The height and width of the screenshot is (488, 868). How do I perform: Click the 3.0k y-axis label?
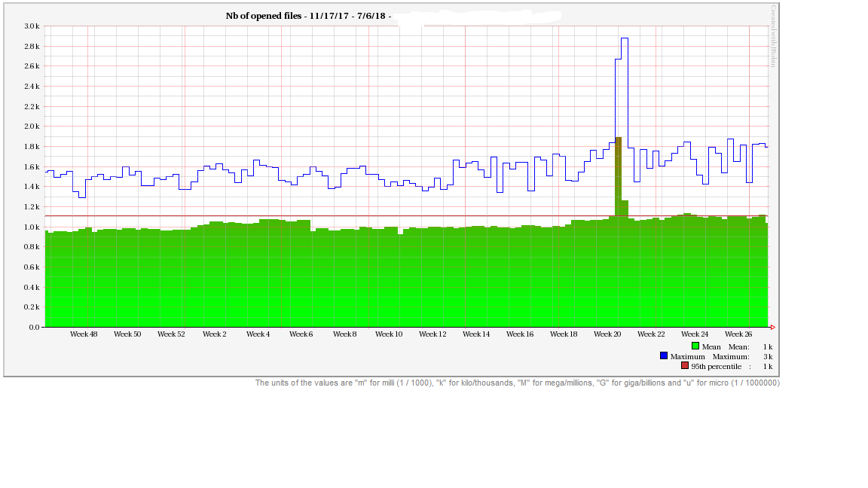31,26
